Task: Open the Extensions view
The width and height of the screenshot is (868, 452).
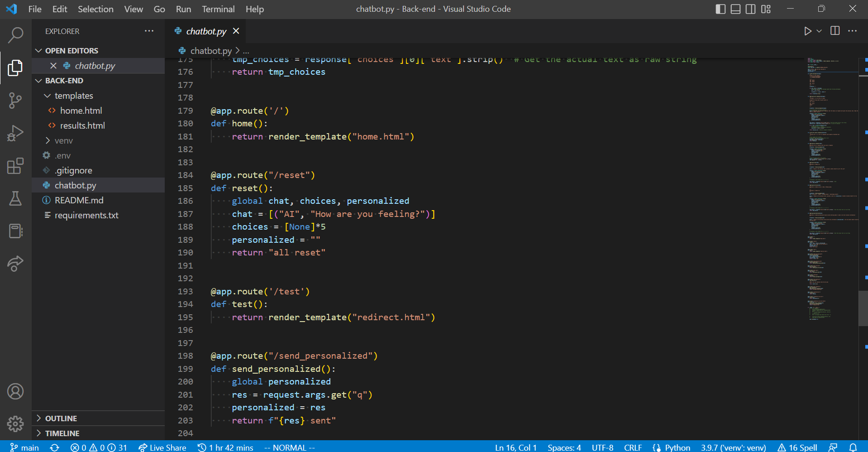Action: click(x=15, y=166)
